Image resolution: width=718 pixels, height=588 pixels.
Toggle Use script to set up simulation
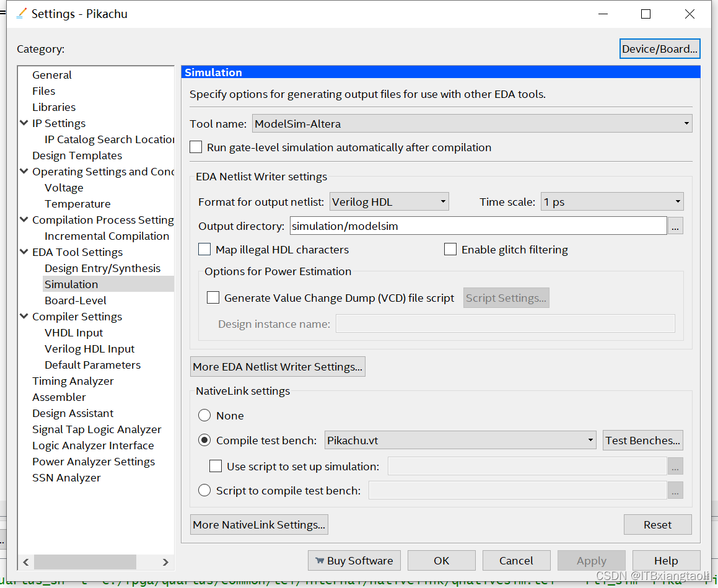click(x=216, y=467)
